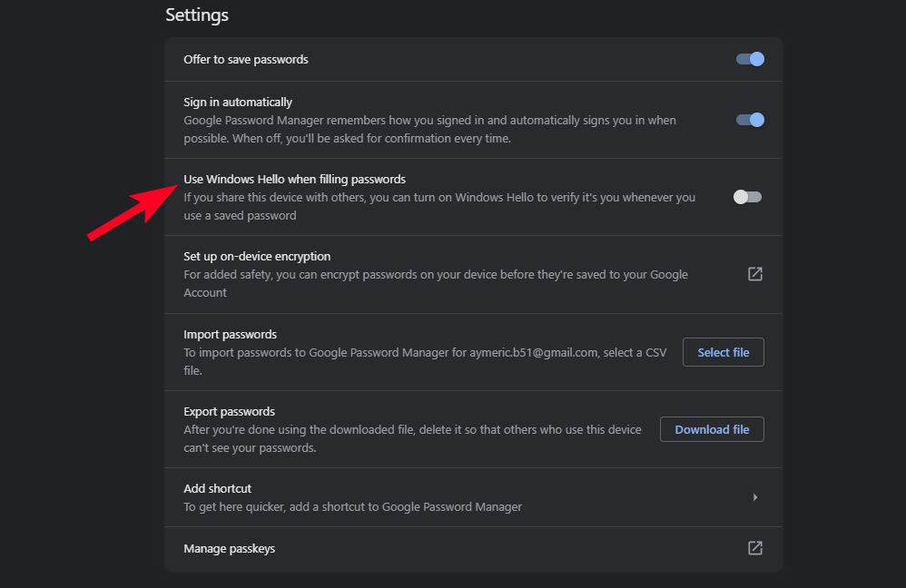This screenshot has width=906, height=588.
Task: Select the "Offer to save passwords" label
Action: tap(246, 60)
